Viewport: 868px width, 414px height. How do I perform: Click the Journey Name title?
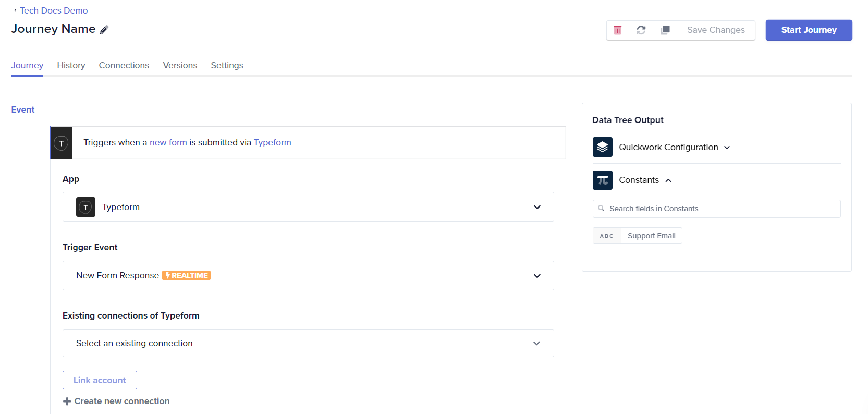pos(53,29)
